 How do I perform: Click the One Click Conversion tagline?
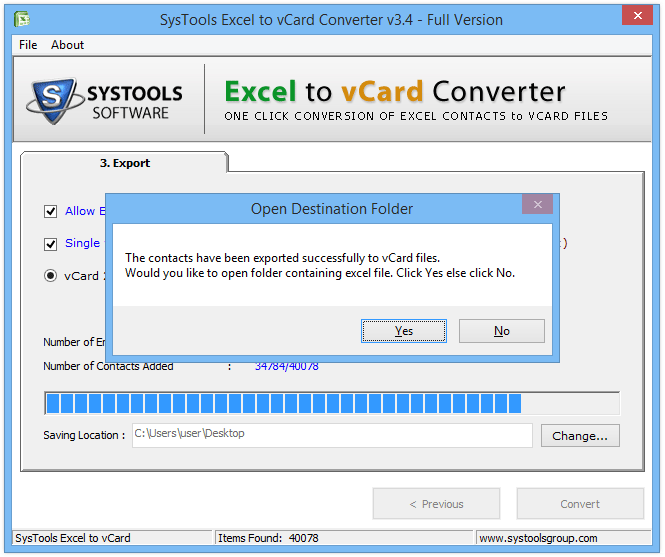(416, 116)
